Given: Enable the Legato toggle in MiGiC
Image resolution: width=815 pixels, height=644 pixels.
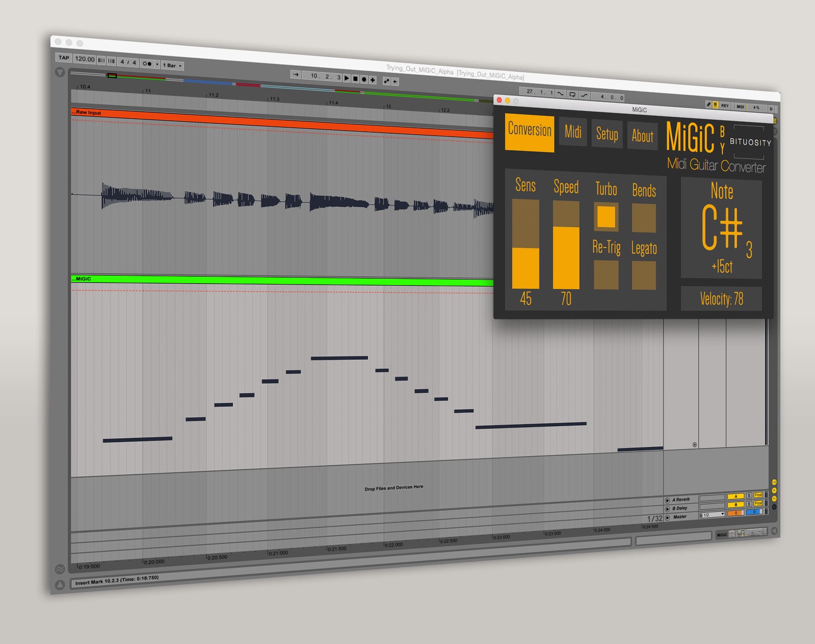Looking at the screenshot, I should click(x=644, y=275).
